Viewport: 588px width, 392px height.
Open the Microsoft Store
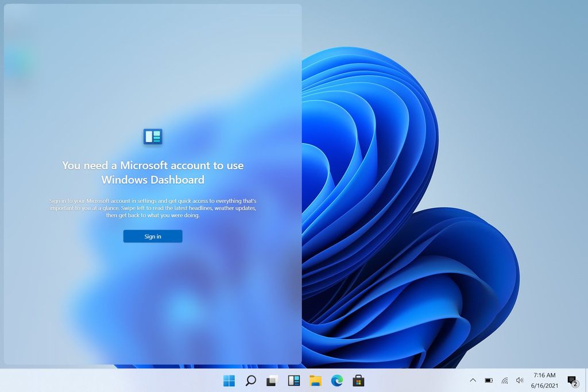tap(358, 380)
